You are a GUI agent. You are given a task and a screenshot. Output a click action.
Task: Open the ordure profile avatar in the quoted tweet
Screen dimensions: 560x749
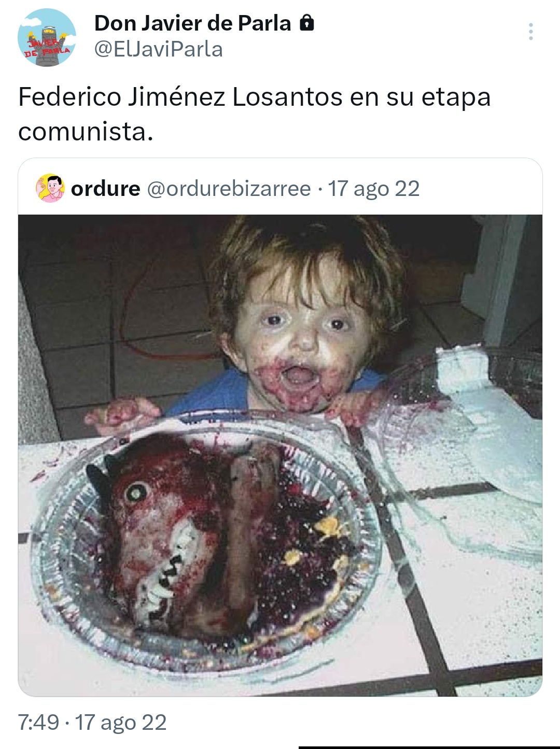click(x=50, y=188)
